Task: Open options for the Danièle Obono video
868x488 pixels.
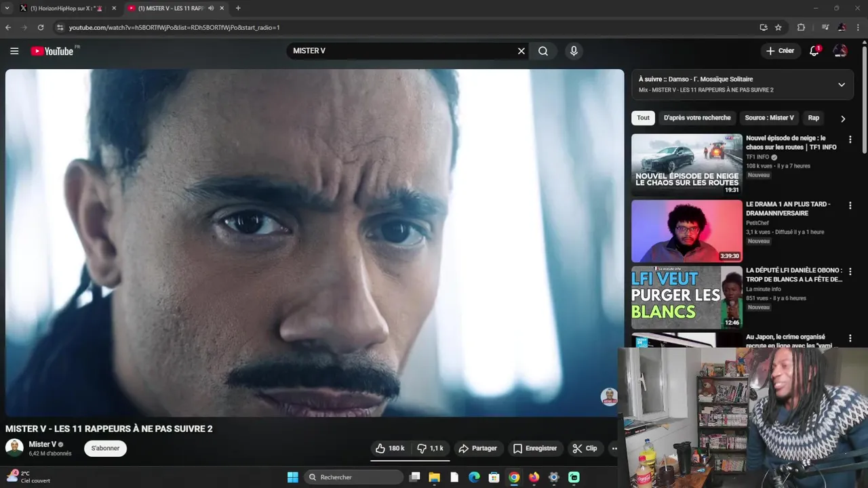Action: click(x=850, y=272)
